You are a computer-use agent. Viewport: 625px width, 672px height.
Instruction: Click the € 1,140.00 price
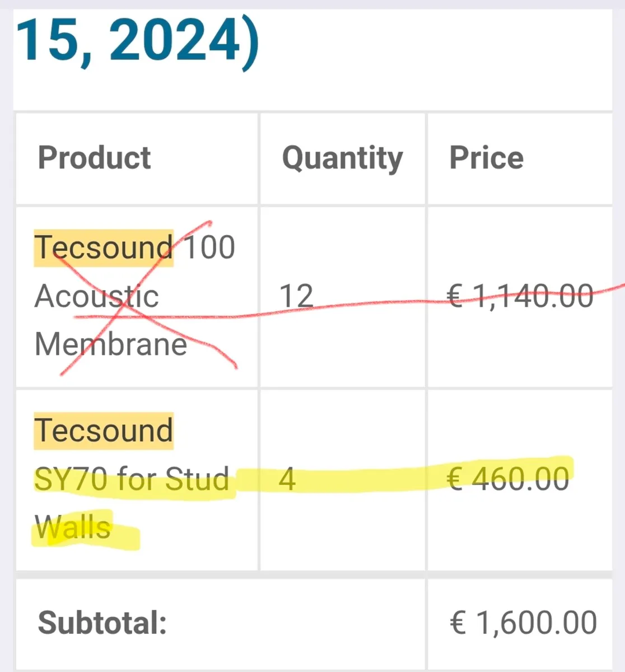[521, 296]
